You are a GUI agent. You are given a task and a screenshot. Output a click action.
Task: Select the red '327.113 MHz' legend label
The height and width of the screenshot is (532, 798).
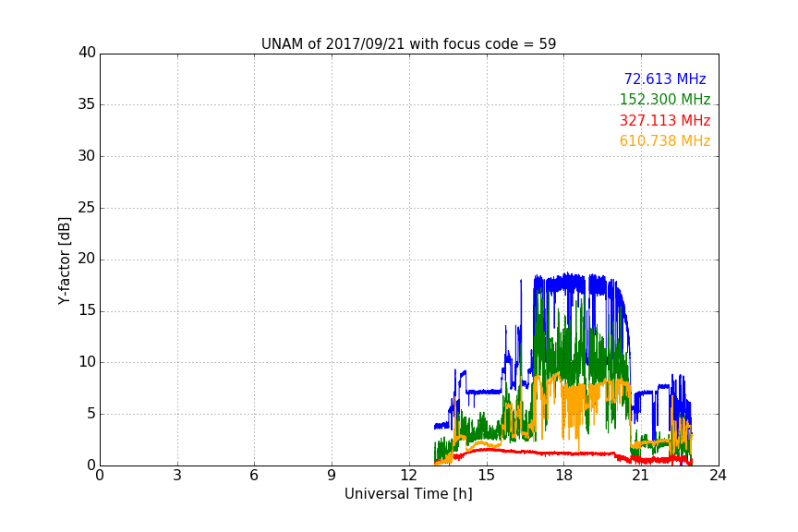(665, 121)
